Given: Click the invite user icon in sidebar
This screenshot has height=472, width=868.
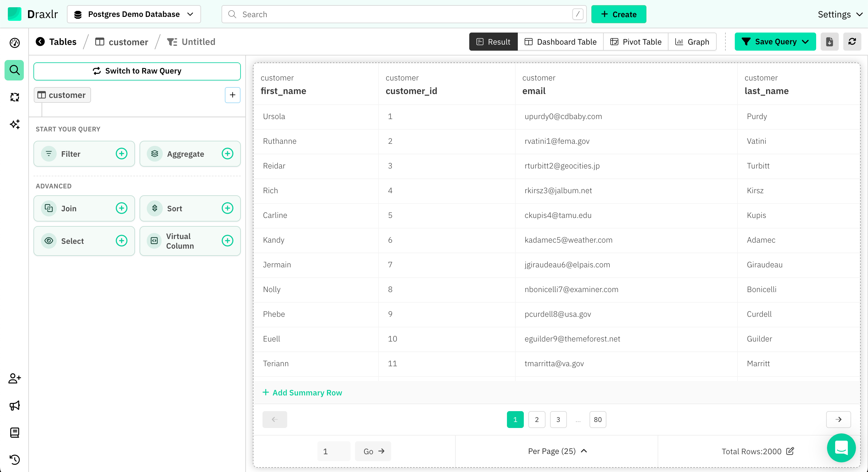Looking at the screenshot, I should 14,378.
